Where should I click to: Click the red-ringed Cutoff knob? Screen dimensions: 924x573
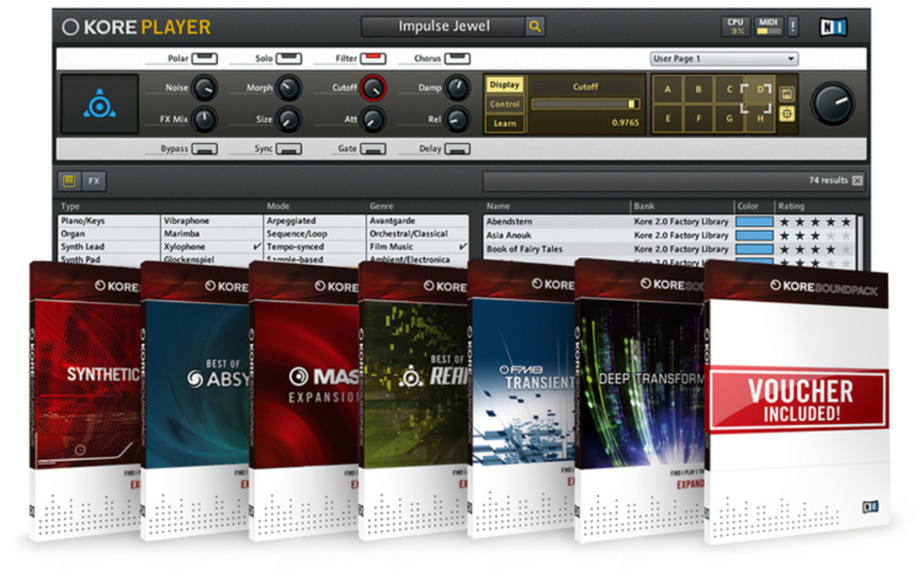[373, 89]
